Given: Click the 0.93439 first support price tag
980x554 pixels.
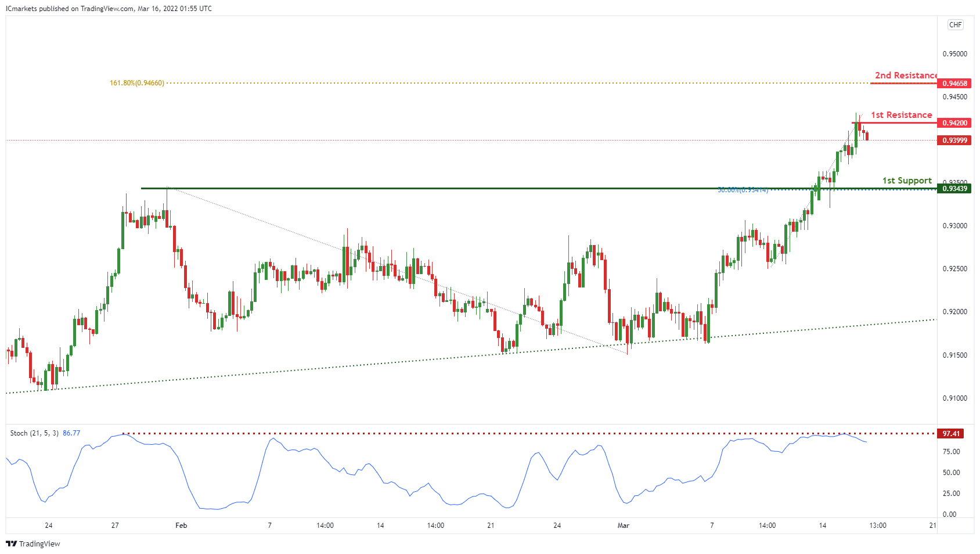Looking at the screenshot, I should (954, 189).
